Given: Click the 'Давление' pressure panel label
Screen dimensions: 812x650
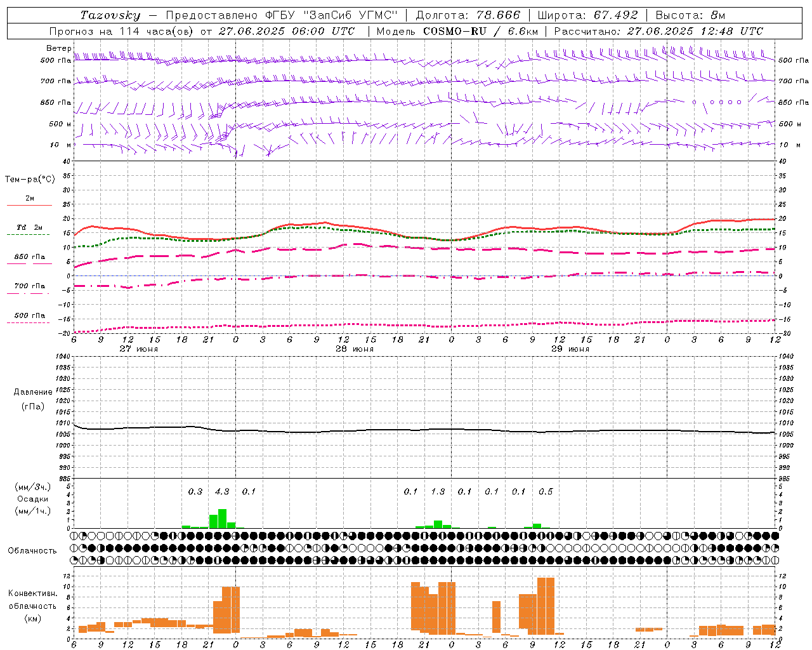Looking at the screenshot, I should (33, 392).
